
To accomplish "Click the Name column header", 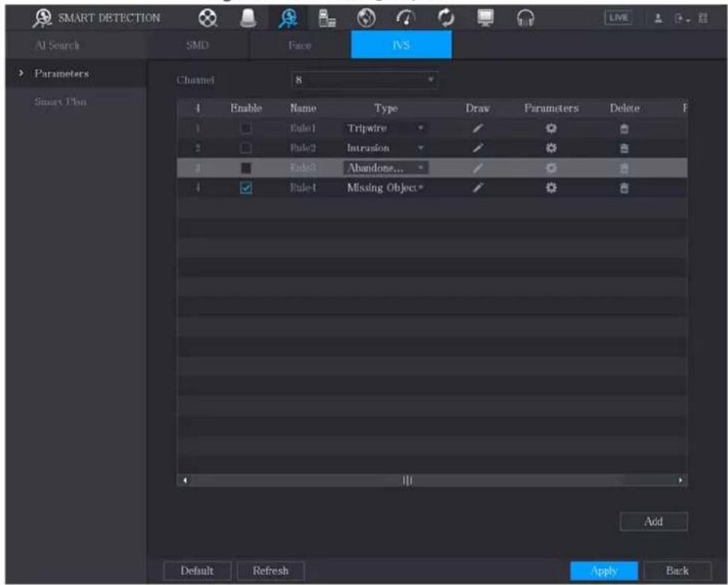I will pyautogui.click(x=302, y=108).
